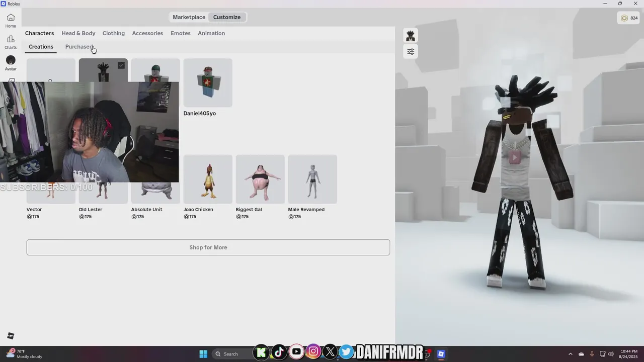Open the Animation category
The height and width of the screenshot is (362, 644).
211,33
